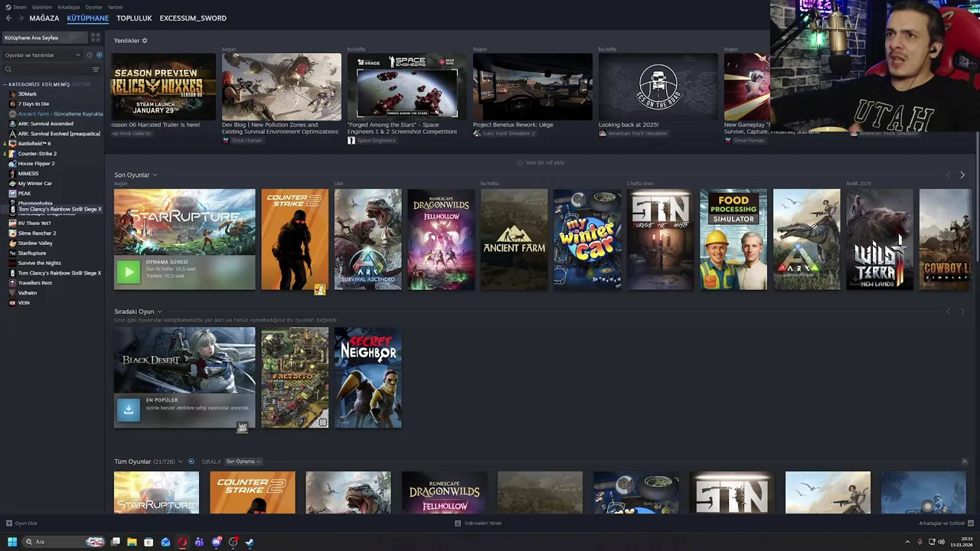Select House Flipper 2 in the list
980x551 pixels.
tap(36, 164)
